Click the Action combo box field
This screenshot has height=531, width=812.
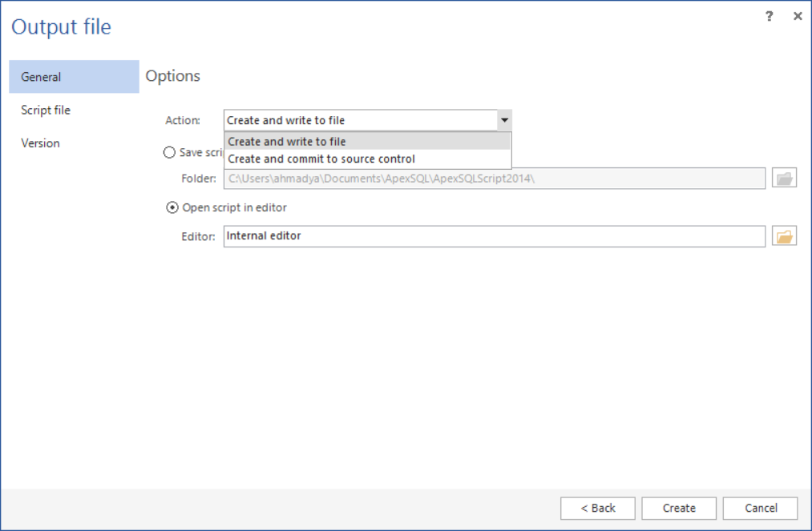coord(361,120)
